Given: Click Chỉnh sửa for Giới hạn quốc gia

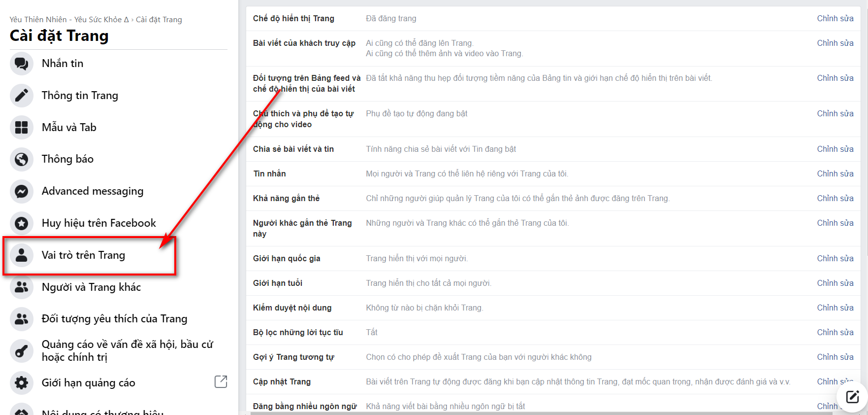Looking at the screenshot, I should point(835,259).
